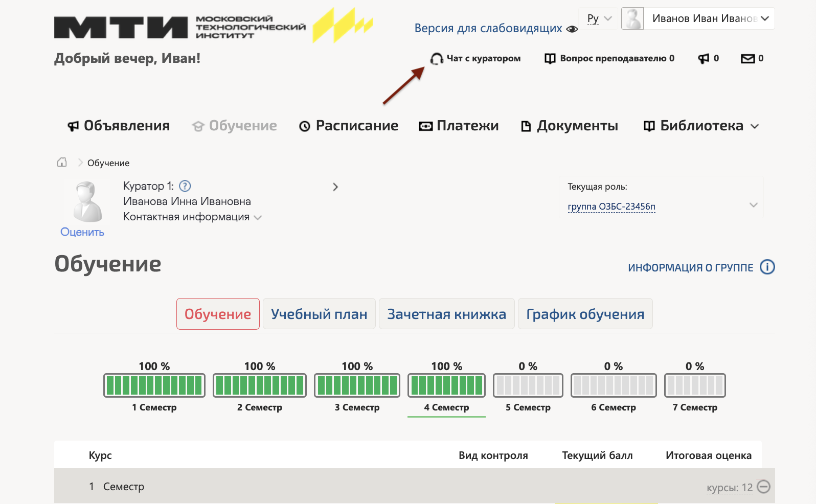The height and width of the screenshot is (504, 816).
Task: Open the группа О3БС-23456п role link
Action: coord(611,207)
